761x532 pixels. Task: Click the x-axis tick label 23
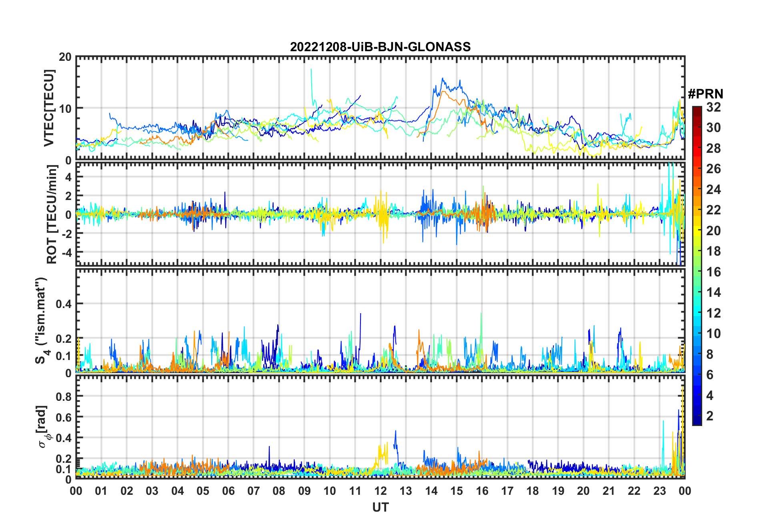click(659, 491)
